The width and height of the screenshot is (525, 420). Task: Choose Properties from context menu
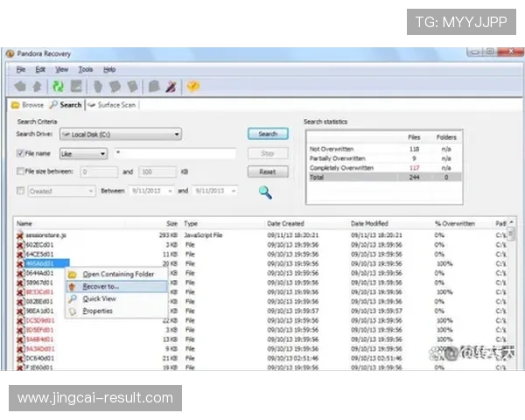(x=116, y=311)
